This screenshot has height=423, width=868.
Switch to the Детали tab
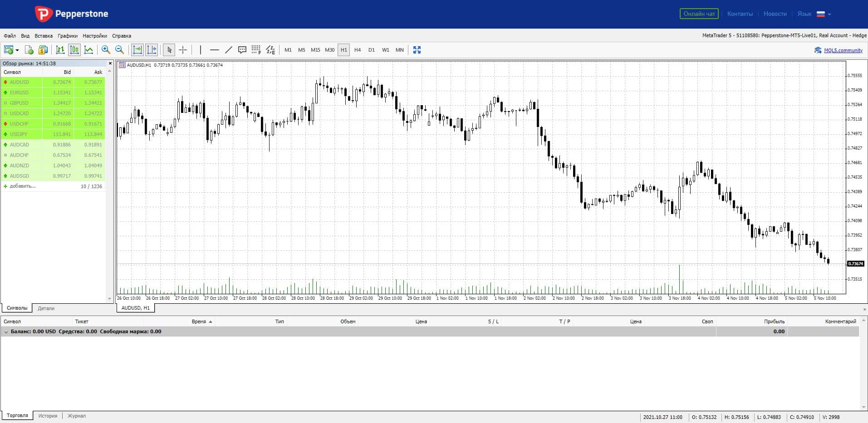(46, 308)
